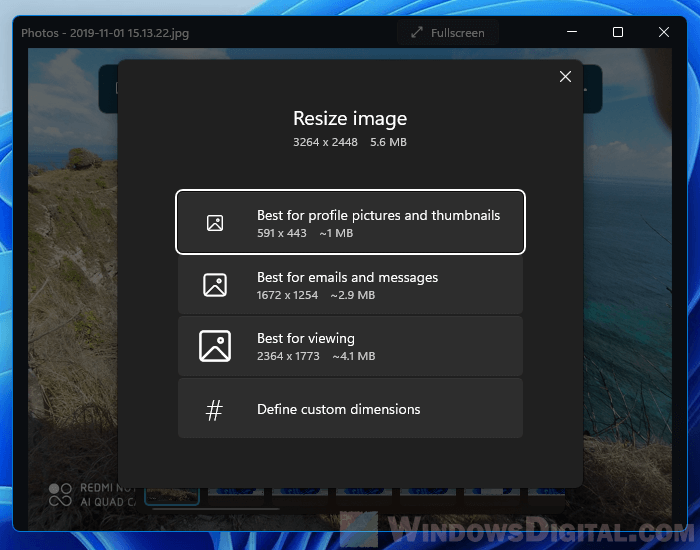
Task: Open Define custom dimensions
Action: pos(350,408)
